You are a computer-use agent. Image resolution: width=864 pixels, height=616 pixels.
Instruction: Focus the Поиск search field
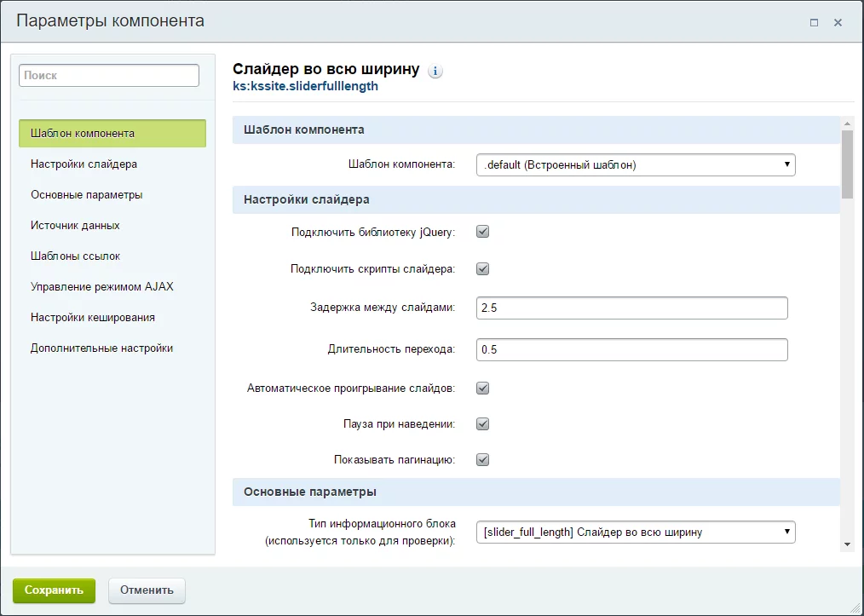point(109,75)
